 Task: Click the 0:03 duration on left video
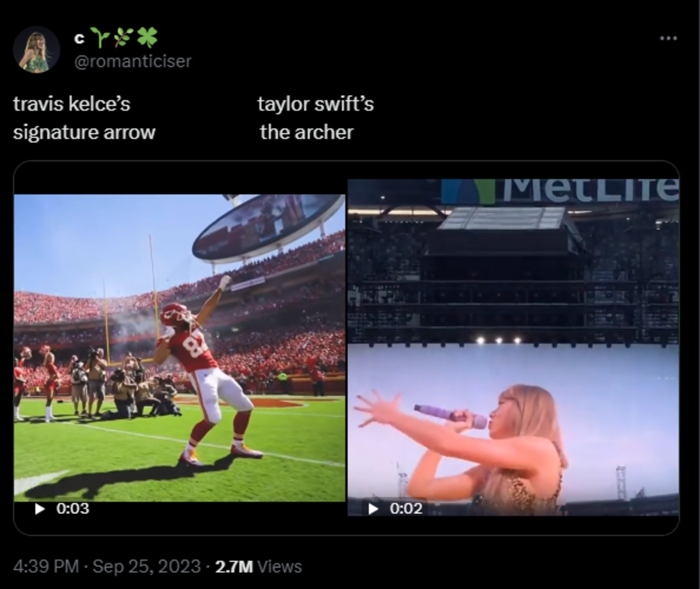tap(73, 509)
